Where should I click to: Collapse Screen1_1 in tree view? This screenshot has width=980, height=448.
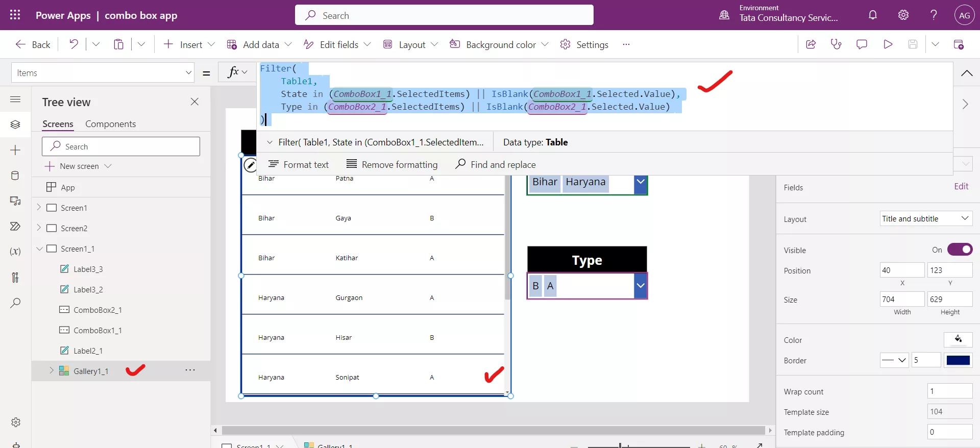point(39,248)
